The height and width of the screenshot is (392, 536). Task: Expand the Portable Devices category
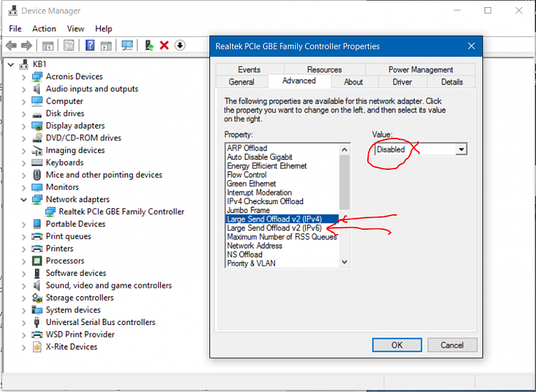(x=24, y=224)
